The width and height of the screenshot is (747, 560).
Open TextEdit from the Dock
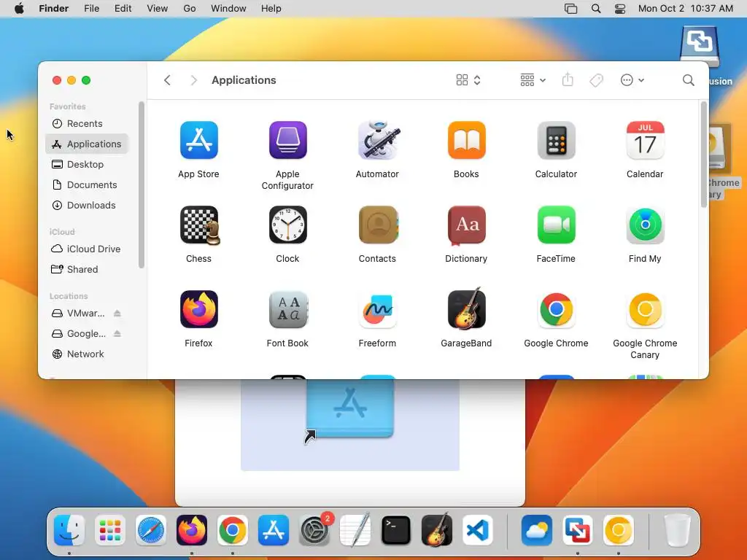[355, 529]
